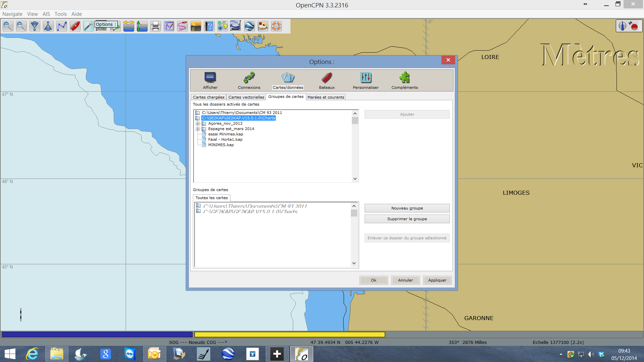Click the horizontal-arrow chart shift icon
This screenshot has height=362, width=644.
pyautogui.click(x=129, y=26)
